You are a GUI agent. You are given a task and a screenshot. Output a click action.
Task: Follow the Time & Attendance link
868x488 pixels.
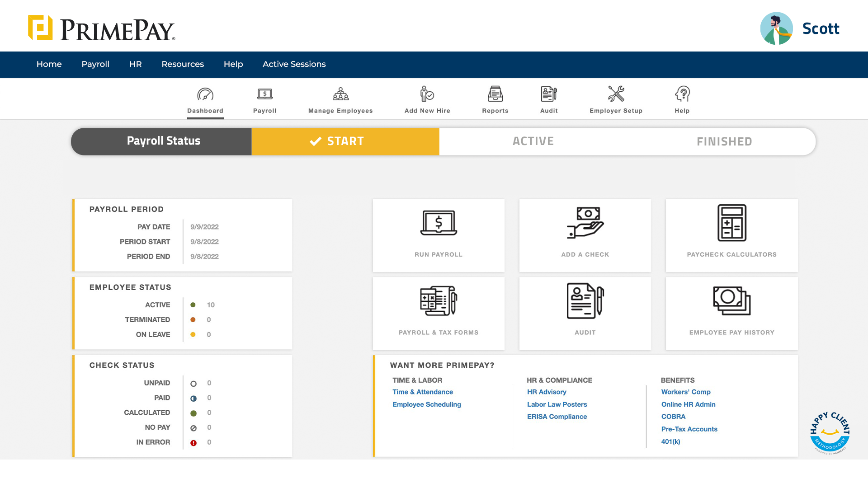tap(422, 392)
